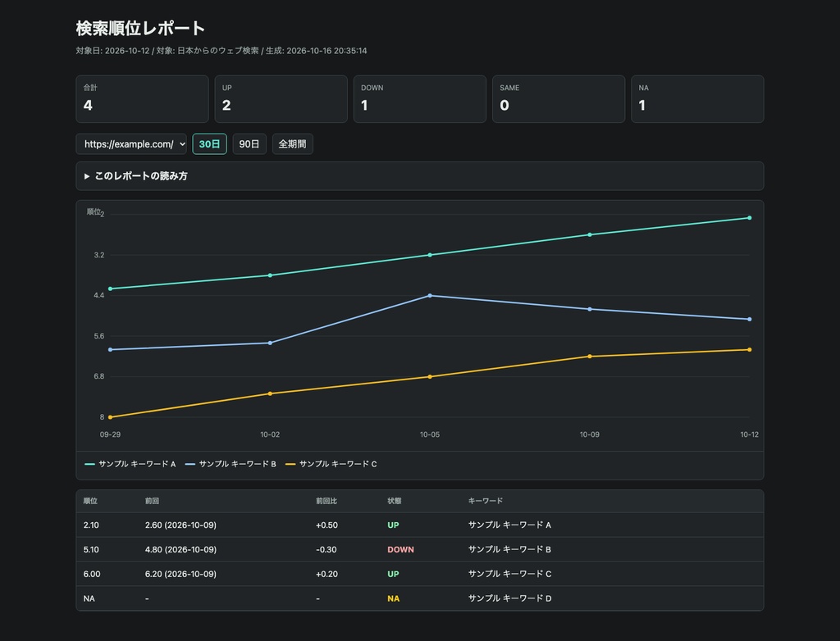Click the -0.30 change cell

tap(326, 549)
